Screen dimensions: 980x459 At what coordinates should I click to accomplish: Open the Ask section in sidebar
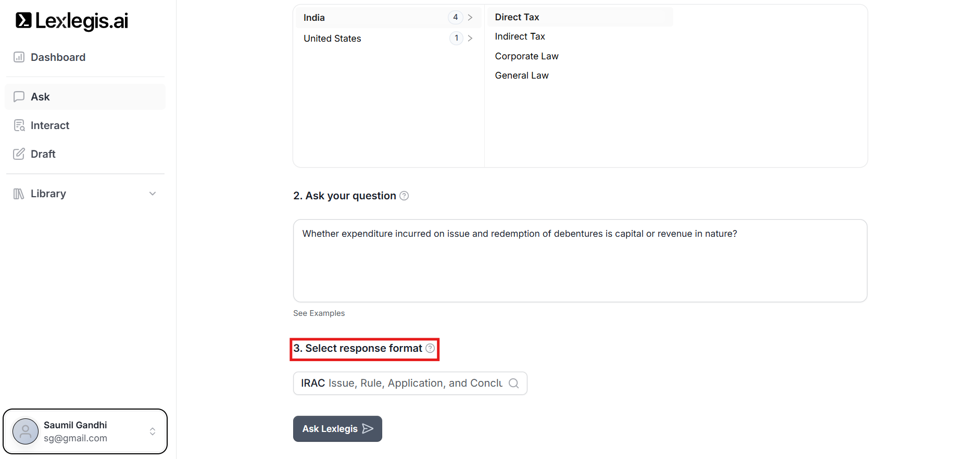coord(40,97)
